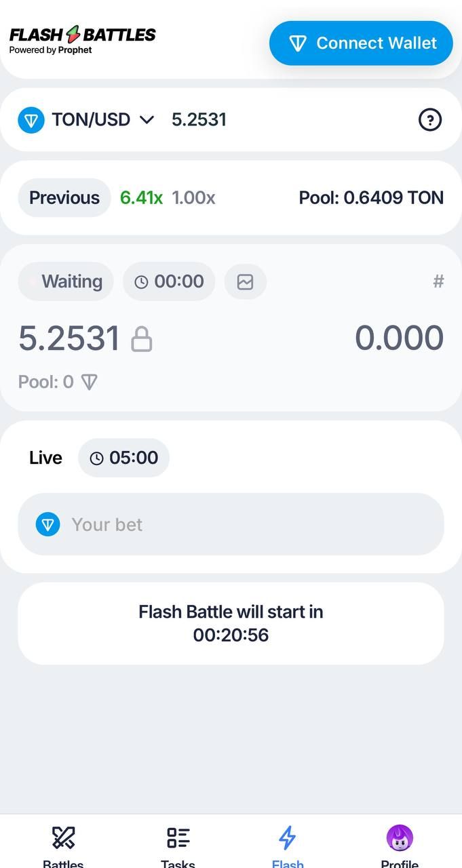Image resolution: width=462 pixels, height=868 pixels.
Task: Tap the lock icon next to 5.2531
Action: 140,338
